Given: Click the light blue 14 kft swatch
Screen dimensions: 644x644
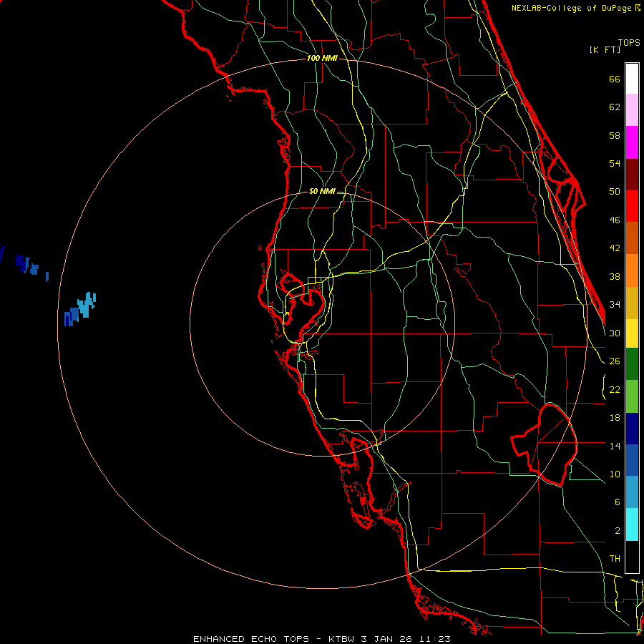Looking at the screenshot, I should pos(632,492).
